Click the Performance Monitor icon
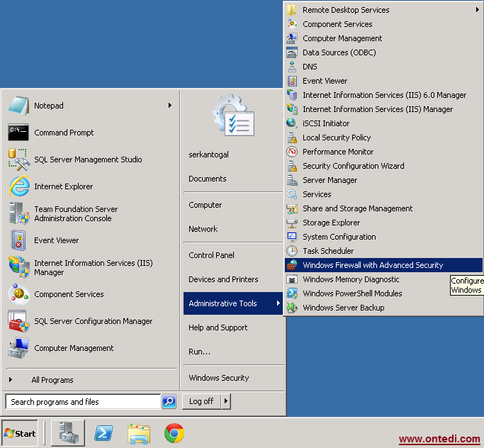The height and width of the screenshot is (448, 484). pyautogui.click(x=292, y=152)
